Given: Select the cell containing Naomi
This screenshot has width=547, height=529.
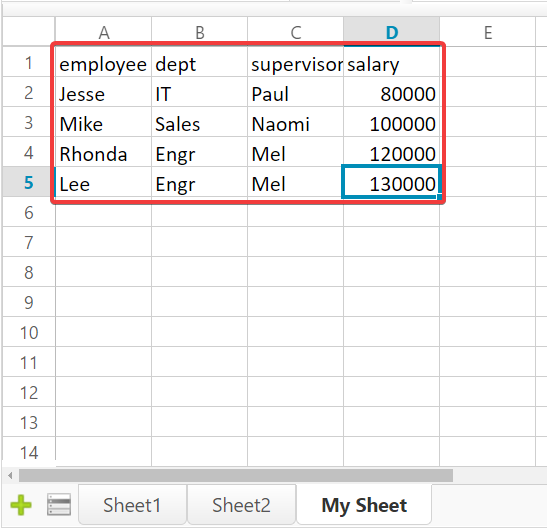Looking at the screenshot, I should point(295,122).
